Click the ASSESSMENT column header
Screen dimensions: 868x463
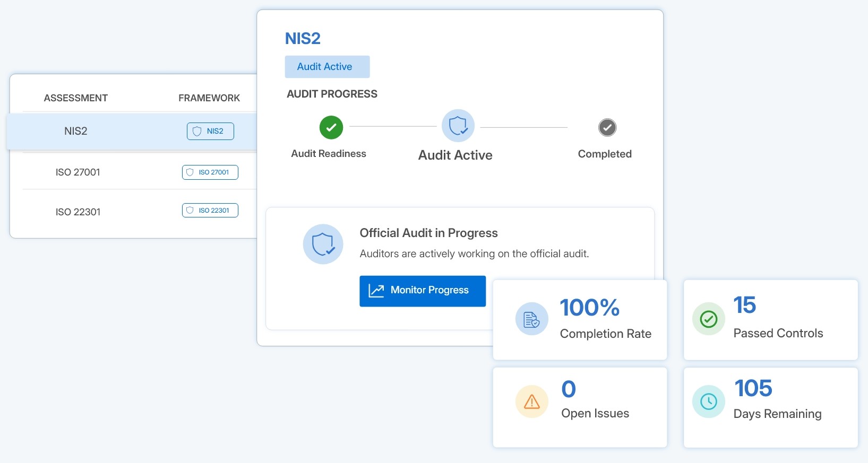(76, 98)
